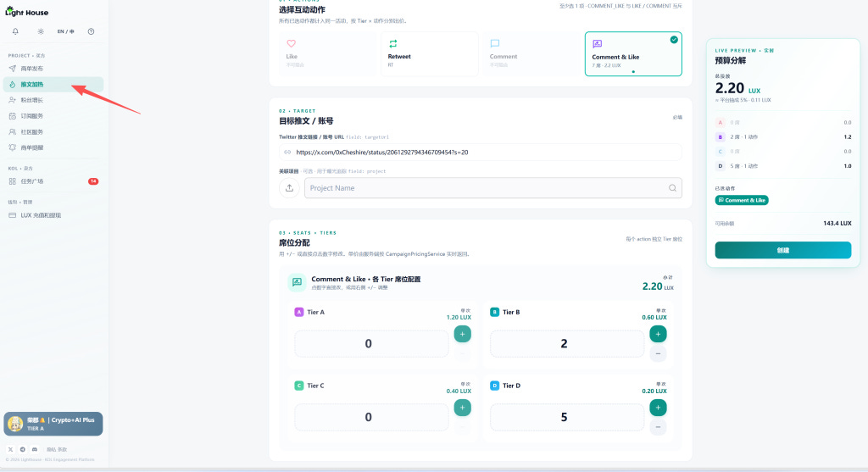The width and height of the screenshot is (868, 472).
Task: Open the people icon community sidebar item
Action: pos(53,131)
